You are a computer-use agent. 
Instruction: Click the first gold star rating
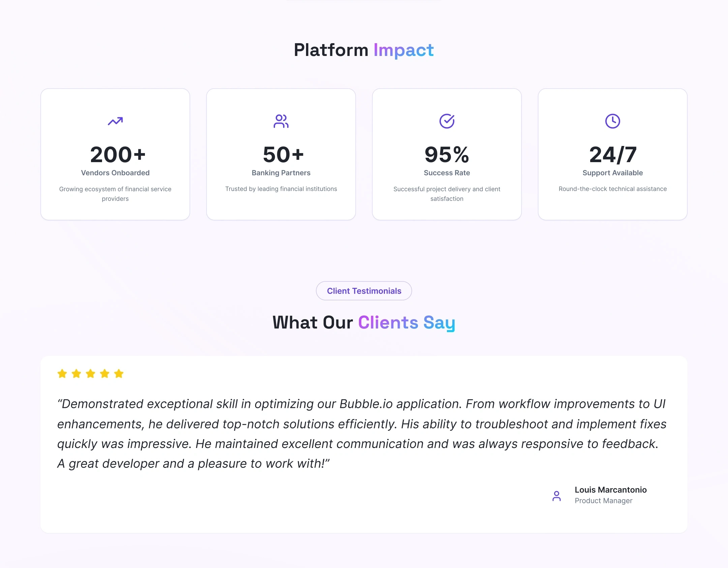click(x=62, y=373)
